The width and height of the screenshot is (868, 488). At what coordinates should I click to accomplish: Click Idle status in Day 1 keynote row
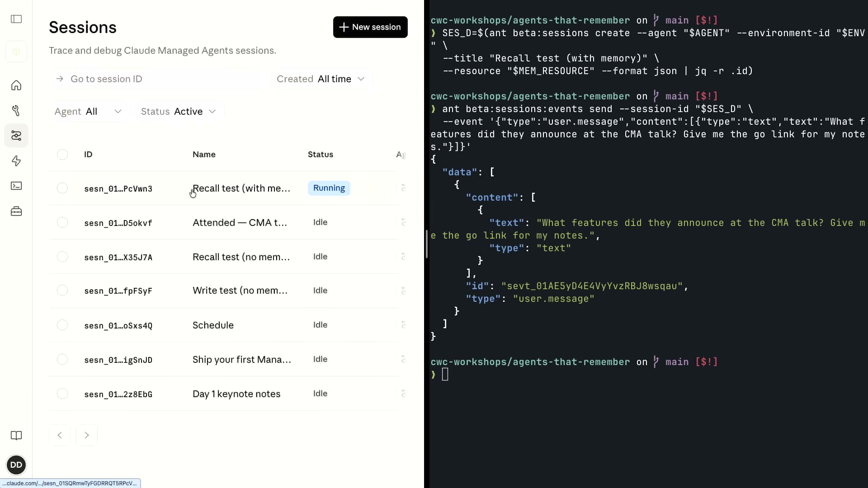320,394
